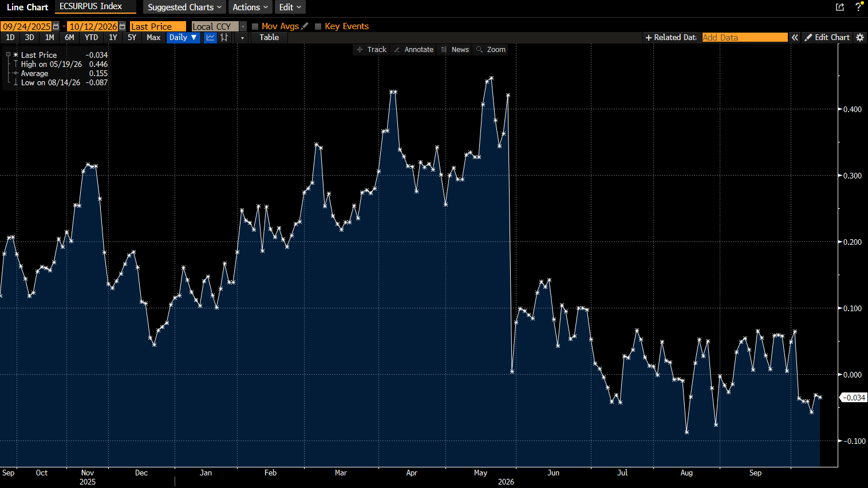Image resolution: width=868 pixels, height=488 pixels.
Task: Click the -0.034 last value axis label
Action: coord(854,398)
